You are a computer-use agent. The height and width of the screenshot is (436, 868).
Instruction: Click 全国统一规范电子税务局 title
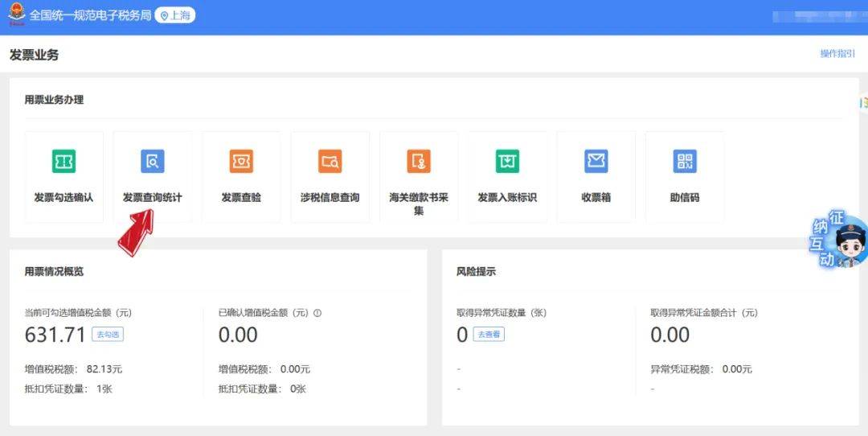point(90,15)
